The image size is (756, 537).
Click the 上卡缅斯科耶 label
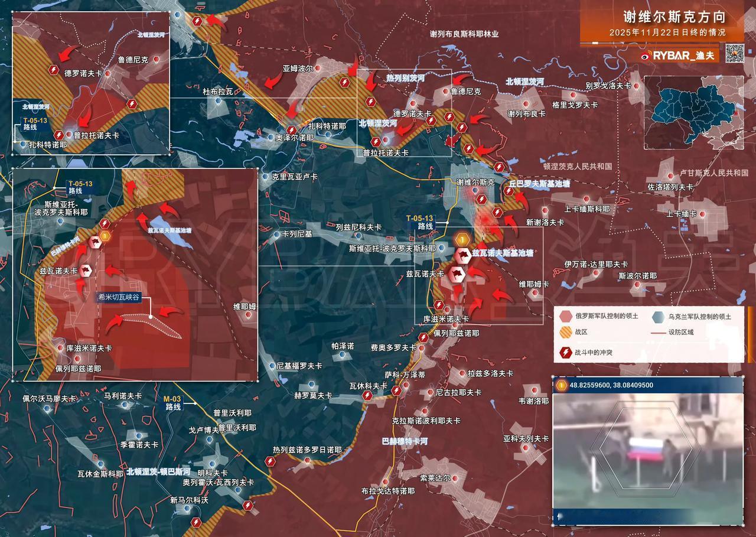point(586,209)
